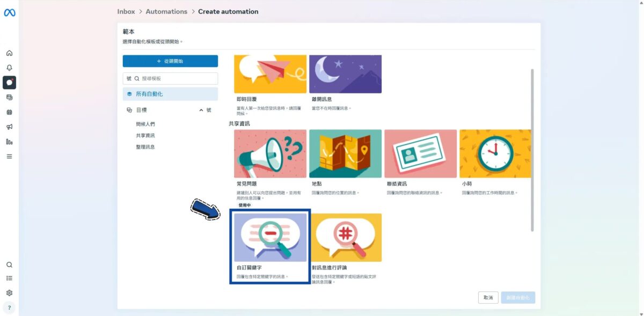Image resolution: width=644 pixels, height=316 pixels.
Task: Choose the 小時 clock template
Action: 495,153
